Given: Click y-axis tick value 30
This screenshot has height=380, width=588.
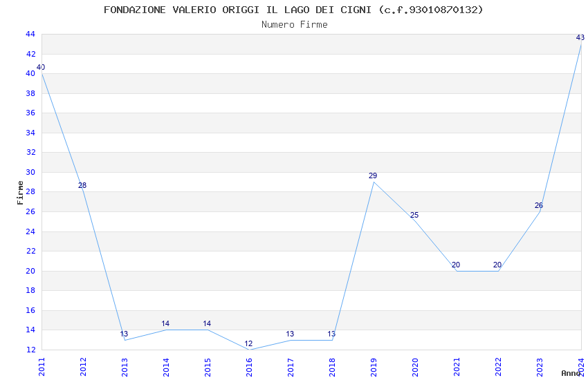Looking at the screenshot, I should click(x=30, y=172).
